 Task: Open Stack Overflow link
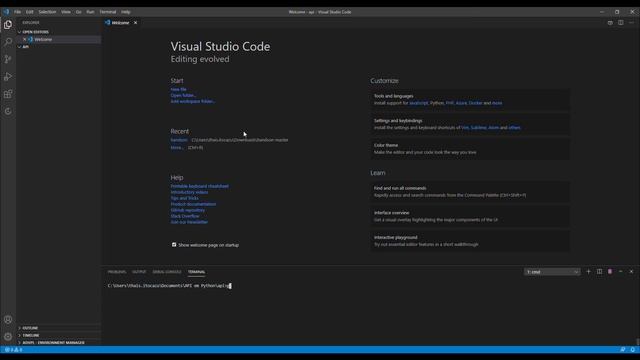pos(185,216)
